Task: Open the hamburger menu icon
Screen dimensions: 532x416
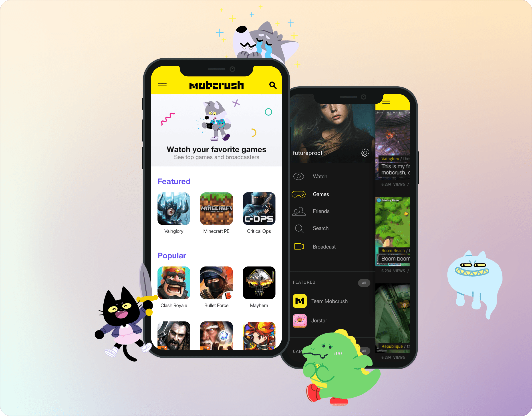Action: pyautogui.click(x=162, y=85)
